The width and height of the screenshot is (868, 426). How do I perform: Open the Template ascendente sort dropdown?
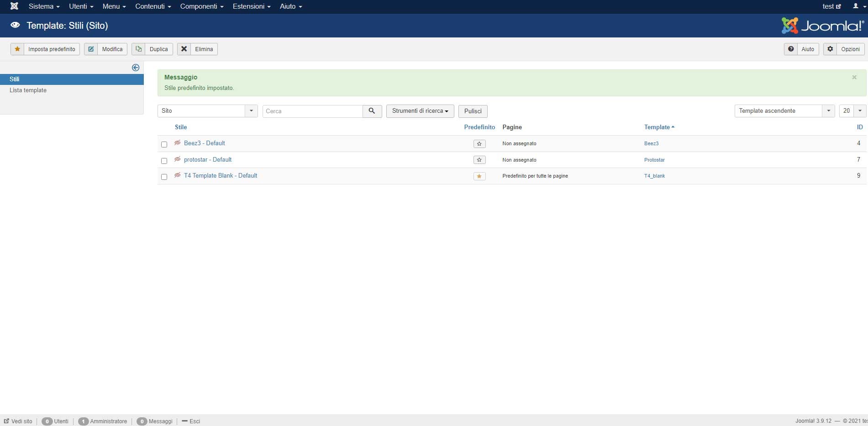click(x=784, y=111)
